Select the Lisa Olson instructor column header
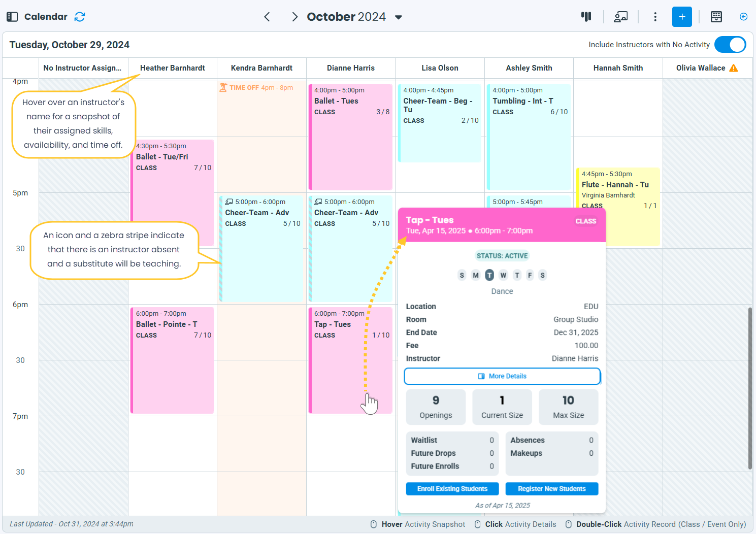Image resolution: width=756 pixels, height=534 pixels. (x=440, y=68)
